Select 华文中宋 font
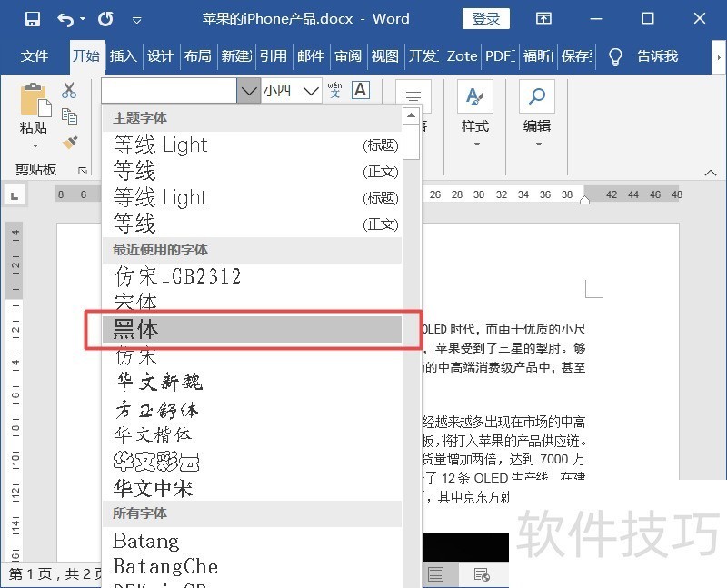The image size is (727, 588). 252,488
